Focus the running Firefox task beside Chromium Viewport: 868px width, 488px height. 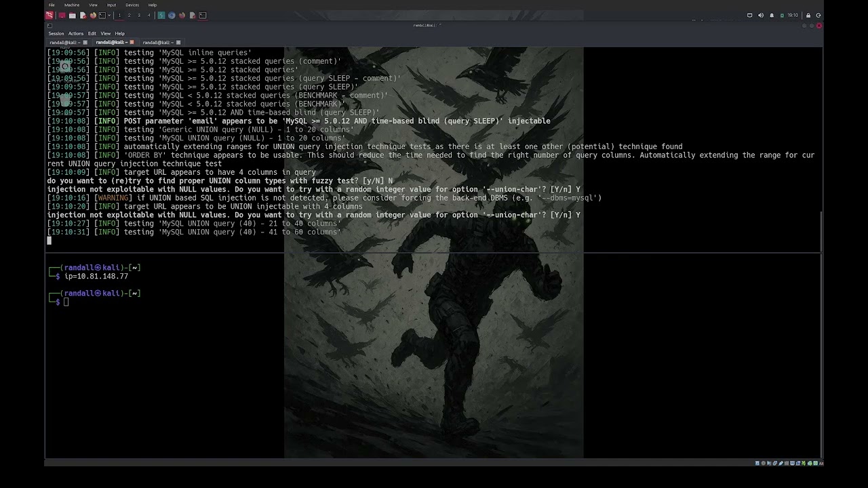pyautogui.click(x=182, y=15)
